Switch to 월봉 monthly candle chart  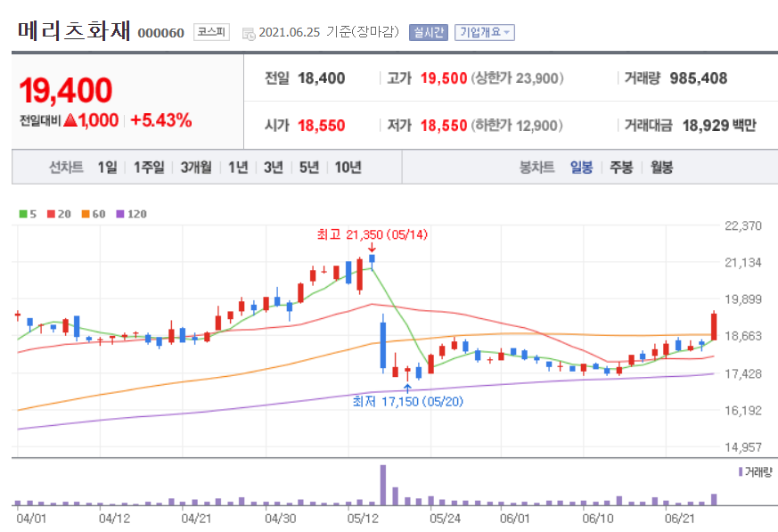coord(662,168)
